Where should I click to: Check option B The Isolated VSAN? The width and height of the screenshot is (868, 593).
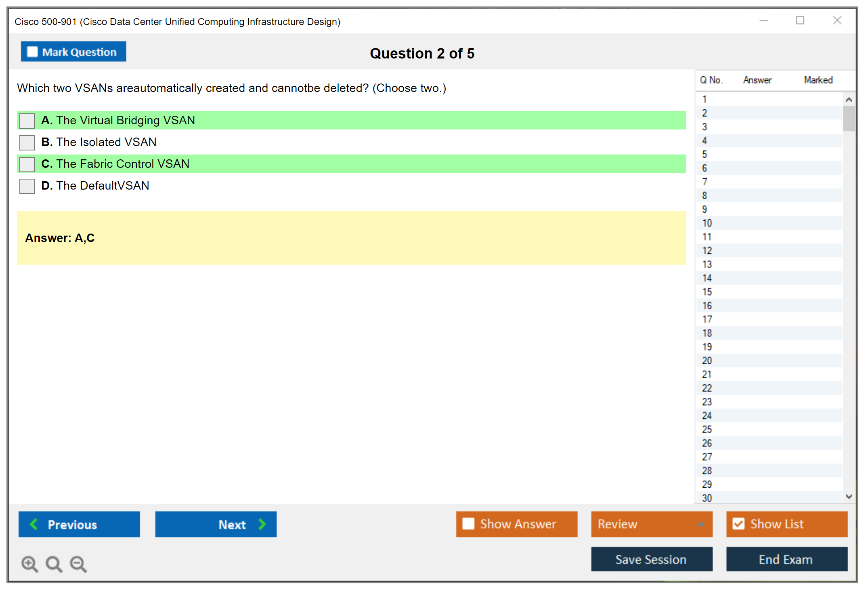click(x=27, y=142)
